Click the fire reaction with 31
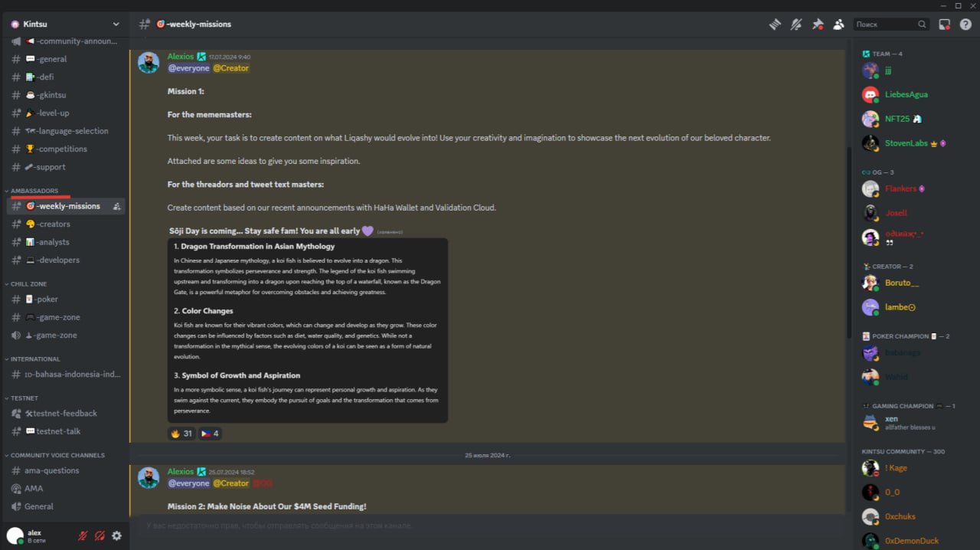The height and width of the screenshot is (550, 980). tap(181, 434)
